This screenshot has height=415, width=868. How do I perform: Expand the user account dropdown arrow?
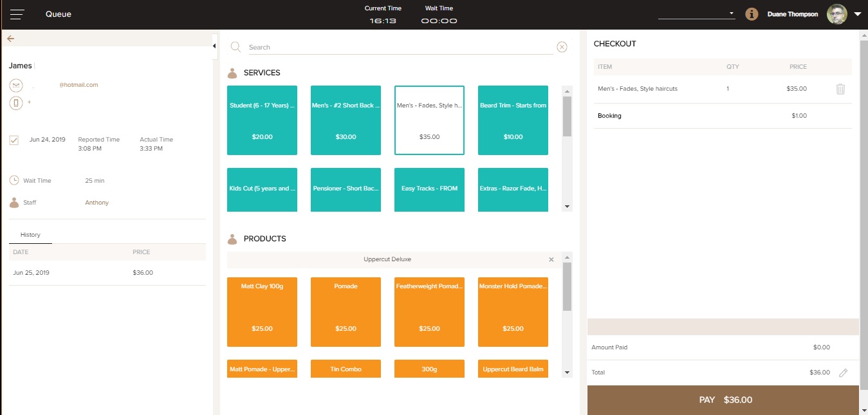point(858,14)
